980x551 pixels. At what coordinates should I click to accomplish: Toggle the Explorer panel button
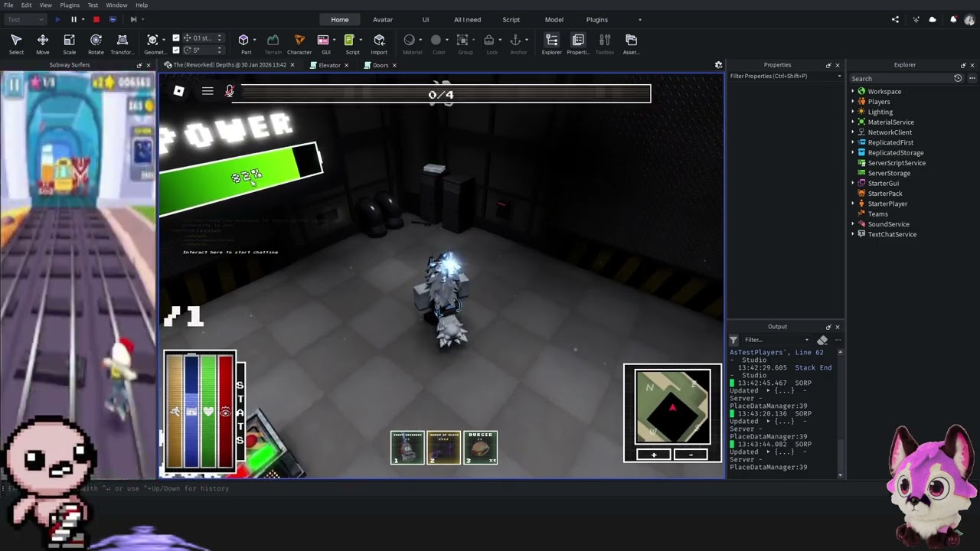point(551,44)
